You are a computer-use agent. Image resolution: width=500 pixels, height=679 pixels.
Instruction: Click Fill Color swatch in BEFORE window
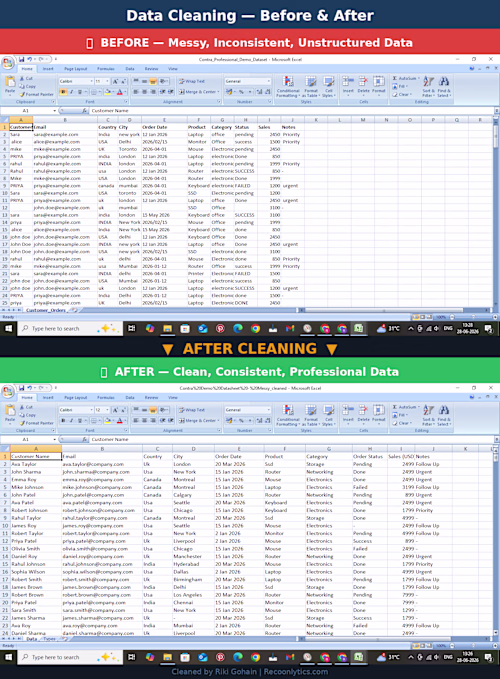click(x=107, y=92)
